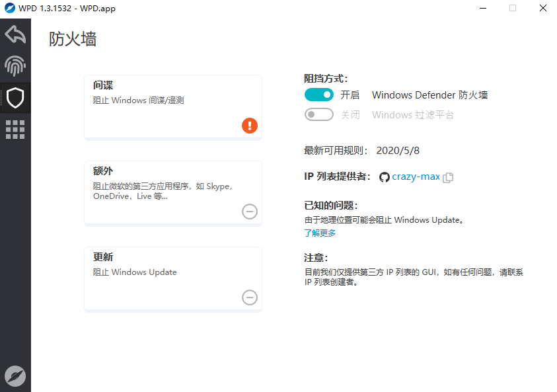
Task: Click the WPD logo icon in the sidebar
Action: pos(15,376)
